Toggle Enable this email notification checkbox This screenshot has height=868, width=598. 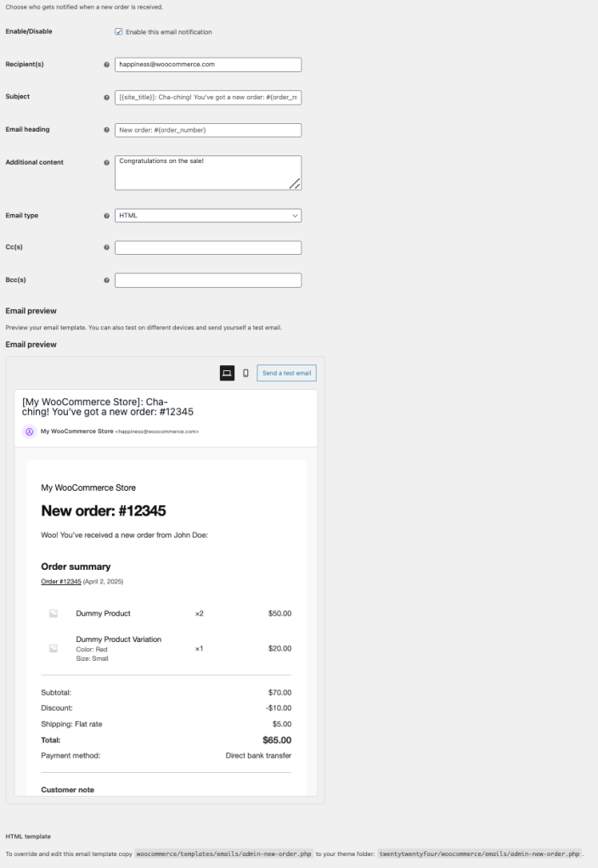[118, 32]
